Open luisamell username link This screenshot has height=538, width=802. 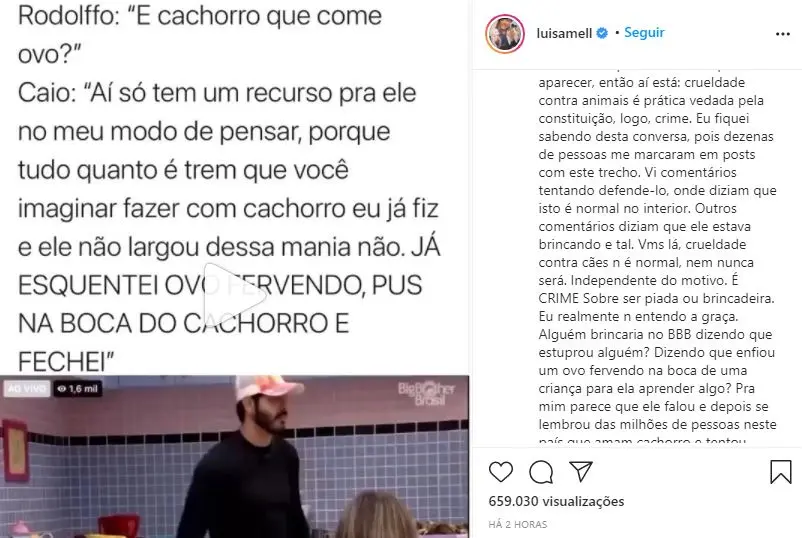pos(564,33)
